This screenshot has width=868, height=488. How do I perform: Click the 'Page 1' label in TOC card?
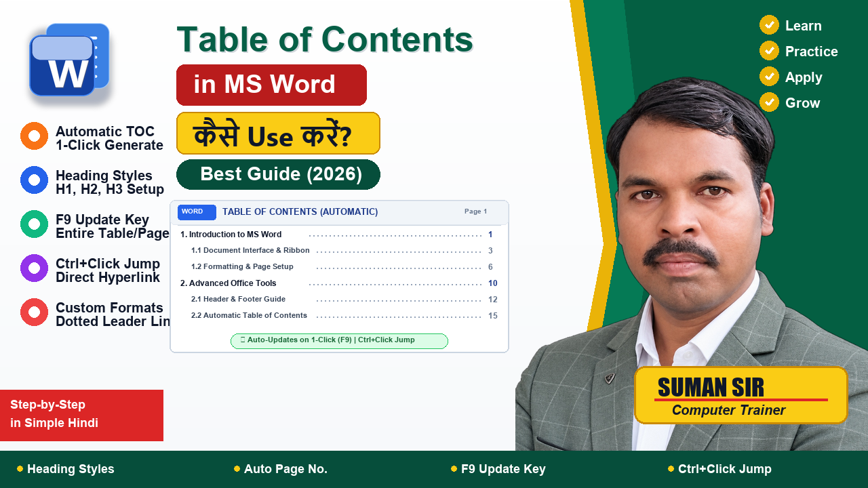(x=476, y=211)
